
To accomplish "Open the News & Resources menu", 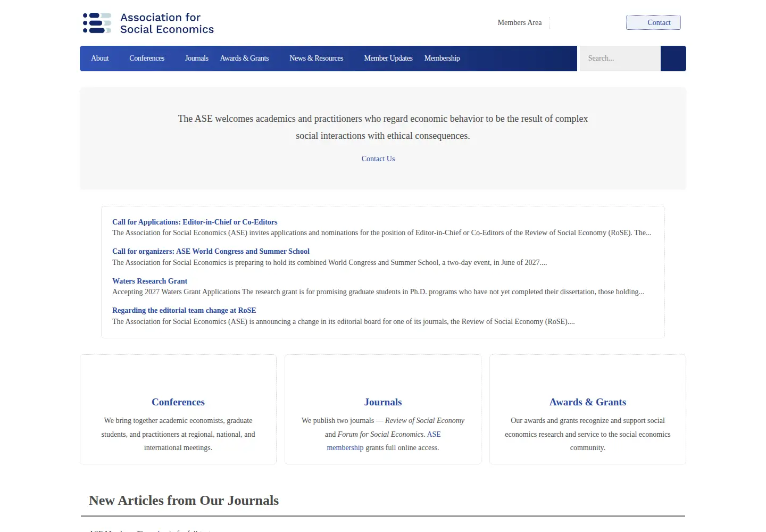I will point(317,59).
